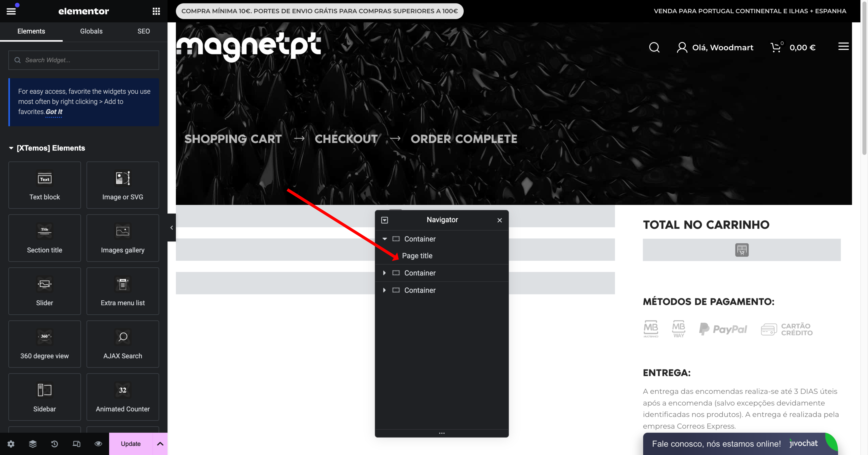The height and width of the screenshot is (455, 868).
Task: Click the Update button
Action: coord(131,444)
